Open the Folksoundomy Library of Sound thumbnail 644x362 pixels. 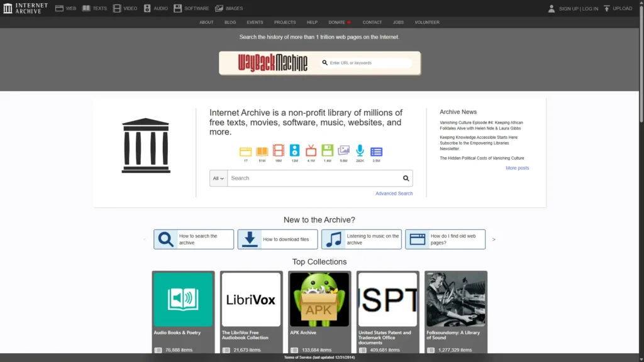pos(456,300)
